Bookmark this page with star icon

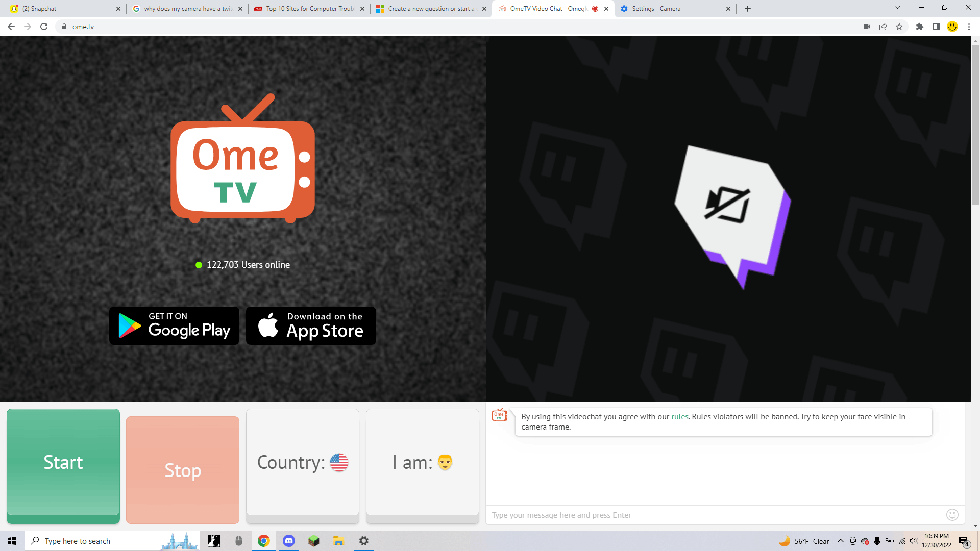click(899, 27)
